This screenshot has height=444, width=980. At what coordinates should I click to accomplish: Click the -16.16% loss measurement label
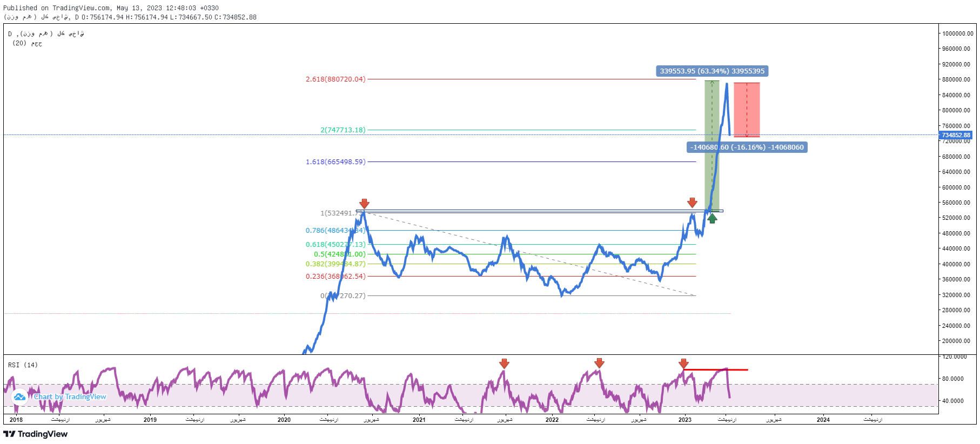coord(747,147)
